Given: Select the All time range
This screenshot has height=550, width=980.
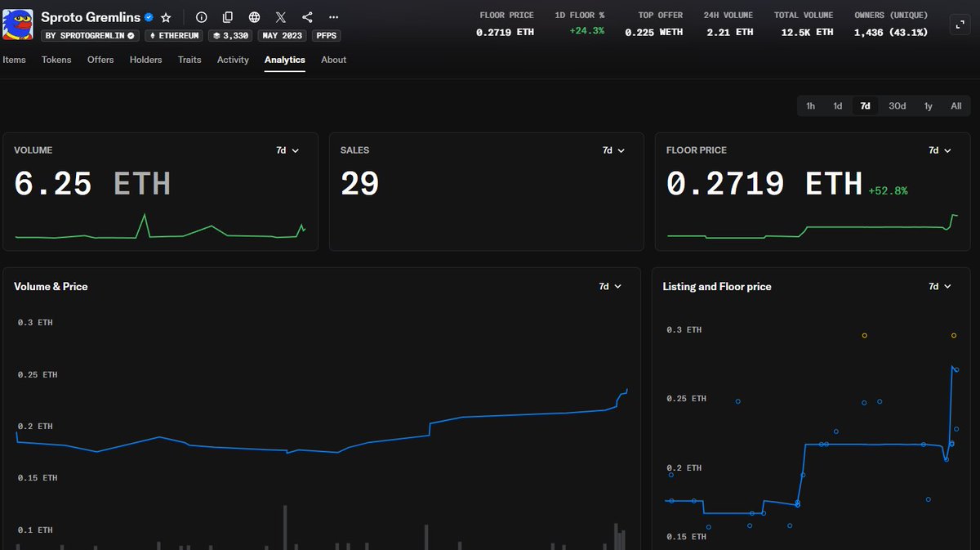Looking at the screenshot, I should [x=955, y=106].
